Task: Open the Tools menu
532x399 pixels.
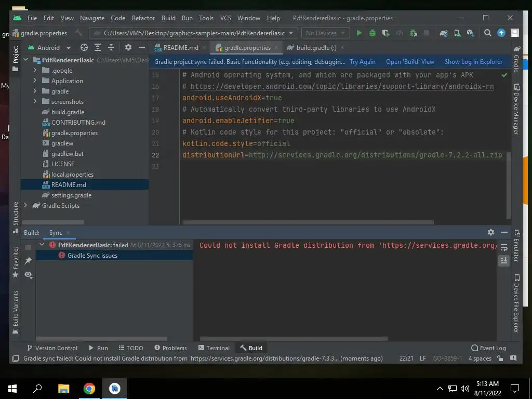Action: click(206, 18)
